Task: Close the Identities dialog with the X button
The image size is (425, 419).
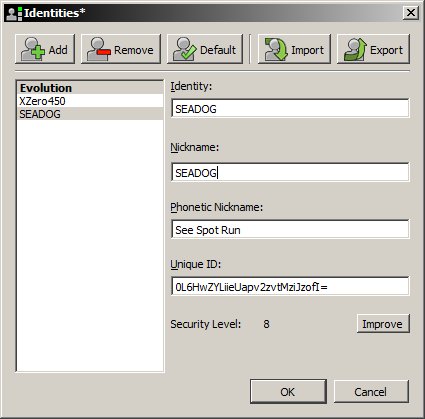Action: pyautogui.click(x=411, y=13)
